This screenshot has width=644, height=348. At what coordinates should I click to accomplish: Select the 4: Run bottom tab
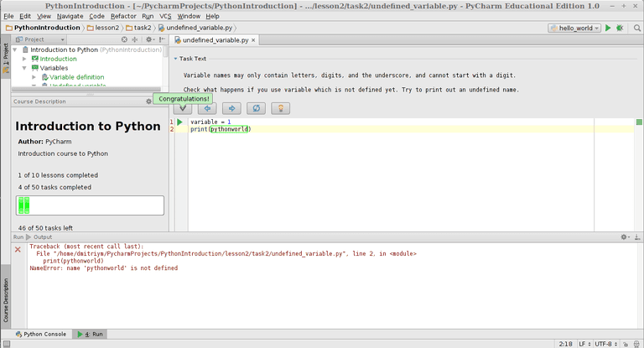coord(91,334)
